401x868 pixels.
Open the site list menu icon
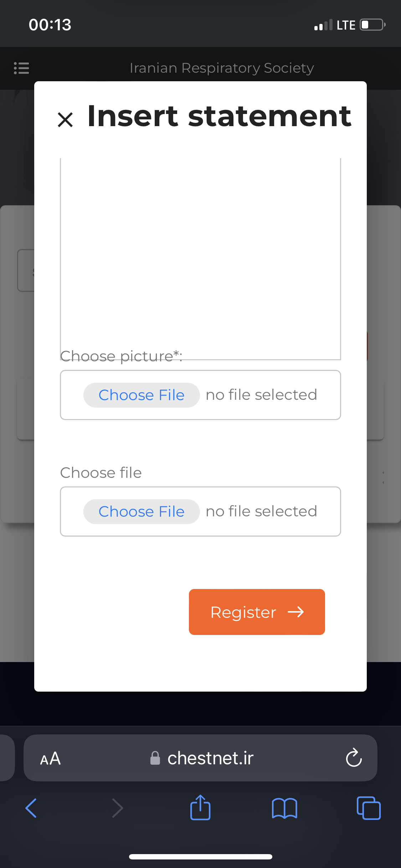pyautogui.click(x=21, y=68)
